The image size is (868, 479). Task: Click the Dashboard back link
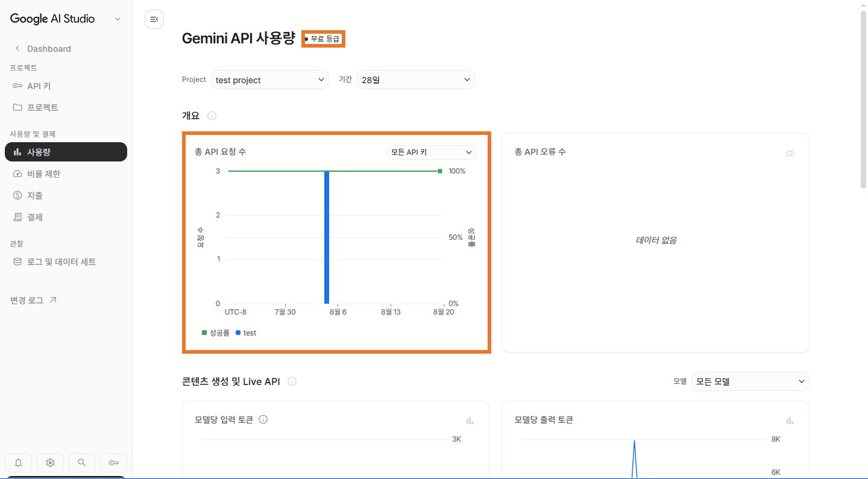click(x=42, y=49)
